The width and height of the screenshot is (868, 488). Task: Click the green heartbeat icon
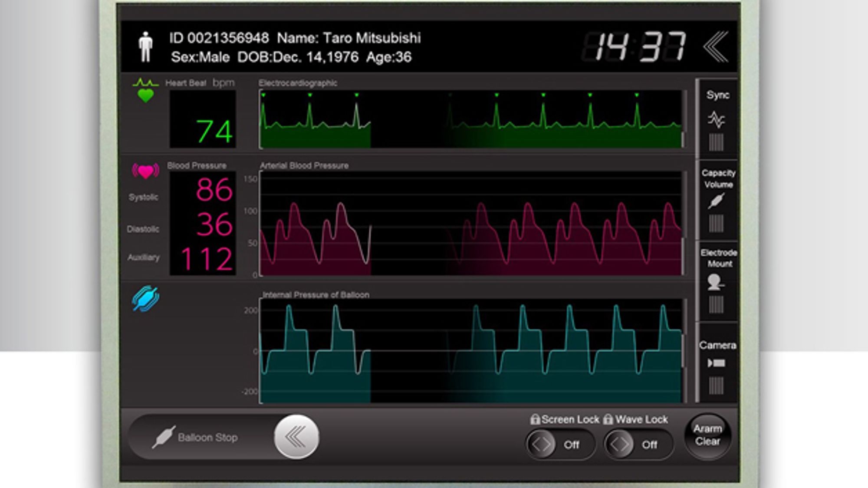[x=145, y=90]
